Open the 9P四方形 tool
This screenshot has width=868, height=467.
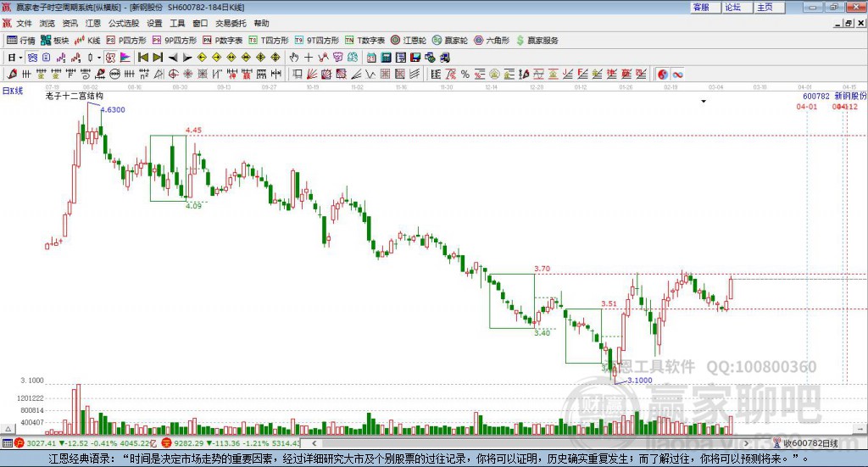tap(175, 41)
